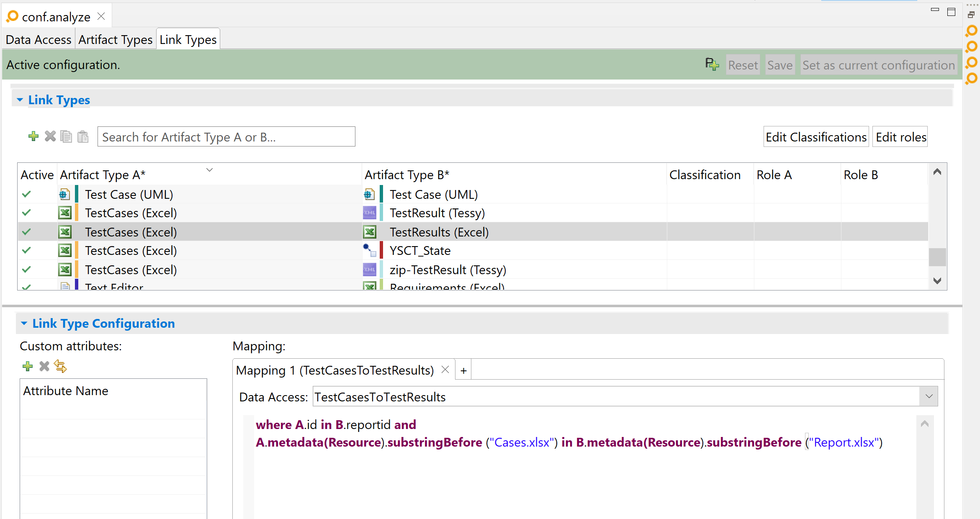Add a new mapping tab with plus

click(x=463, y=370)
